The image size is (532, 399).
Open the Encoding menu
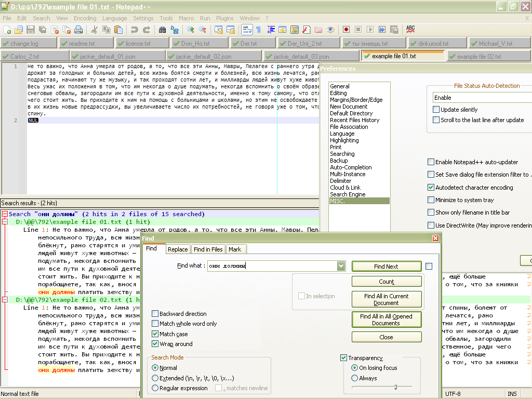[x=85, y=18]
